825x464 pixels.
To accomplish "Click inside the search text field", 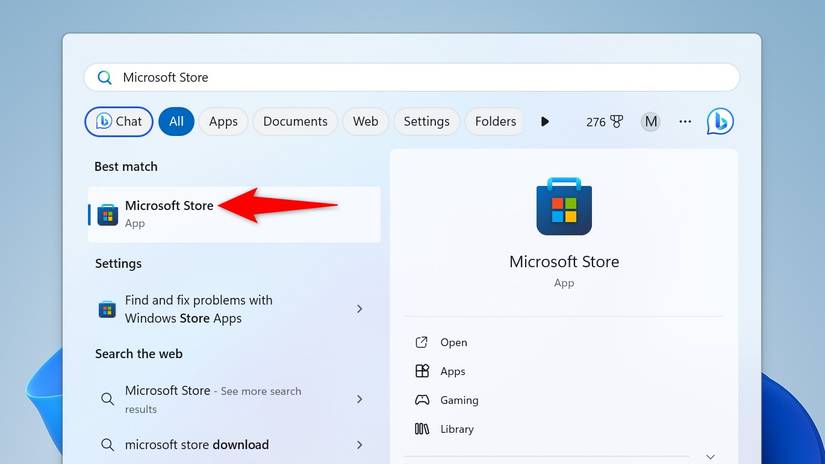I will (420, 78).
